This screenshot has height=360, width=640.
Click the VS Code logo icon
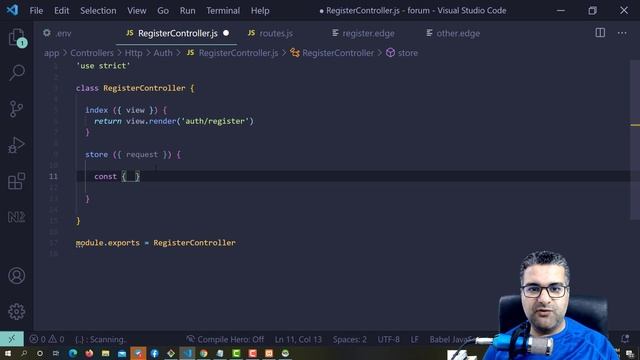coord(12,10)
